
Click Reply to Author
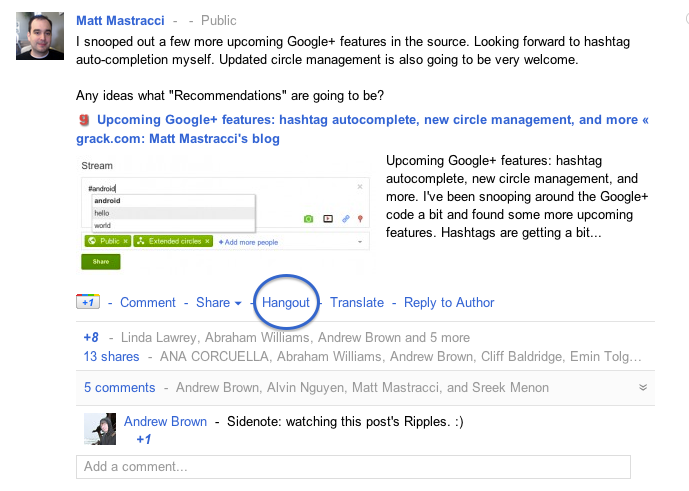click(449, 302)
